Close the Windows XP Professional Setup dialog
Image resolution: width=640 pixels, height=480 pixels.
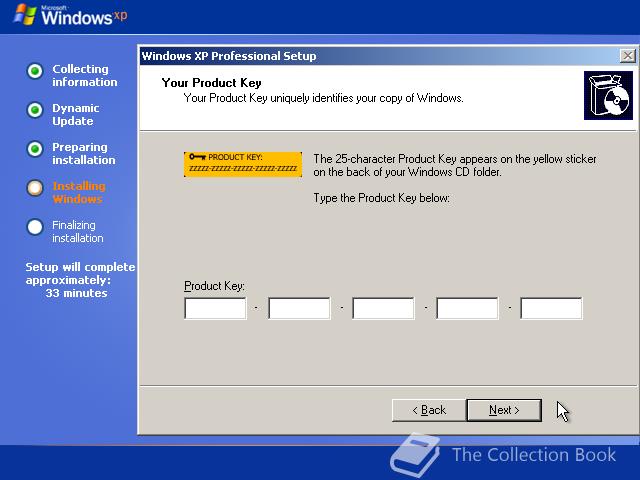pyautogui.click(x=627, y=56)
